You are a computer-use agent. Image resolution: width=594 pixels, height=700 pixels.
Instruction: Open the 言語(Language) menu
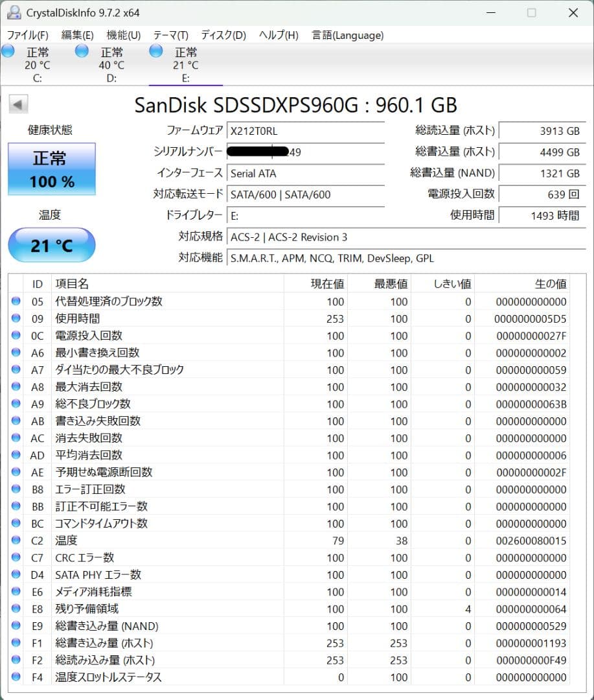[347, 36]
